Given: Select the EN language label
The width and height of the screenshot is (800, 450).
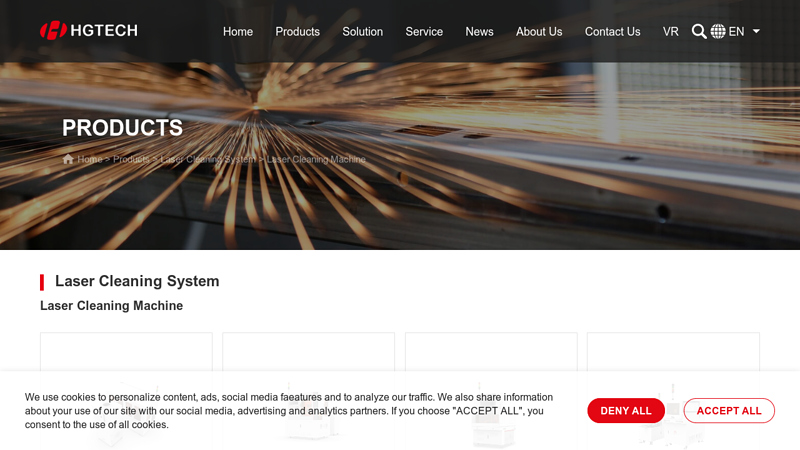Looking at the screenshot, I should pyautogui.click(x=736, y=31).
